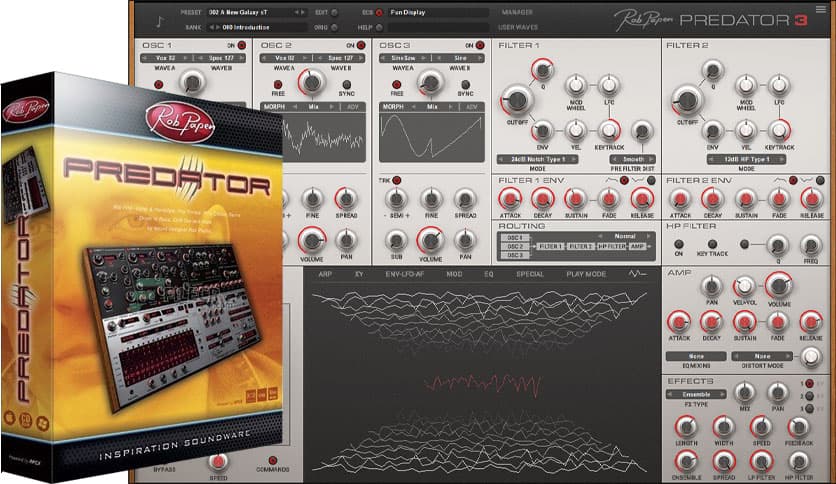Switch to the EQ tab
This screenshot has height=484, width=836.
click(x=489, y=274)
